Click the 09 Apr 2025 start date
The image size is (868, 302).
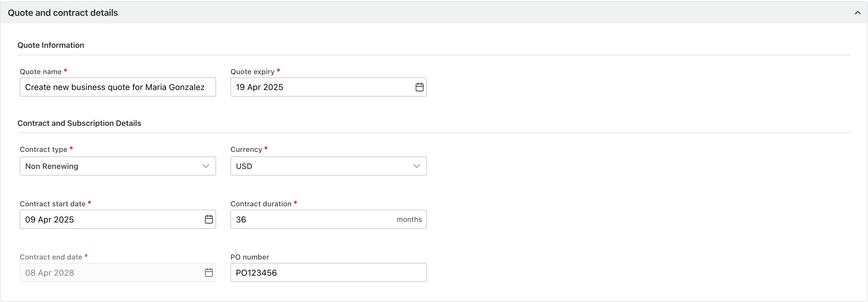49,219
